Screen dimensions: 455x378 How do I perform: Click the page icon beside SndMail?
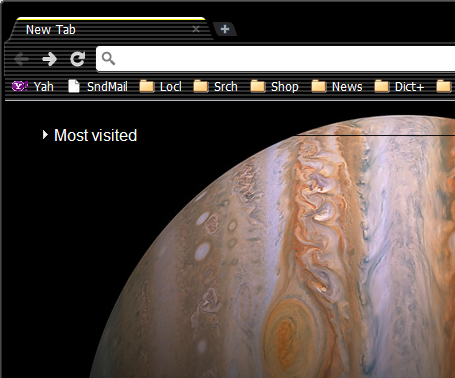pos(74,86)
